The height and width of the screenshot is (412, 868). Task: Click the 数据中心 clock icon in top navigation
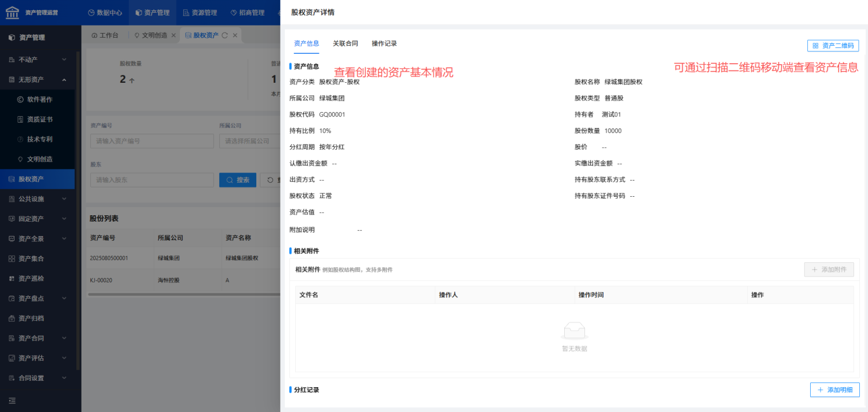(x=91, y=12)
